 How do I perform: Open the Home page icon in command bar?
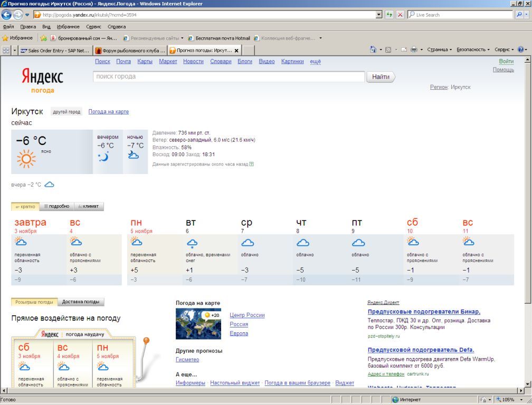[373, 50]
